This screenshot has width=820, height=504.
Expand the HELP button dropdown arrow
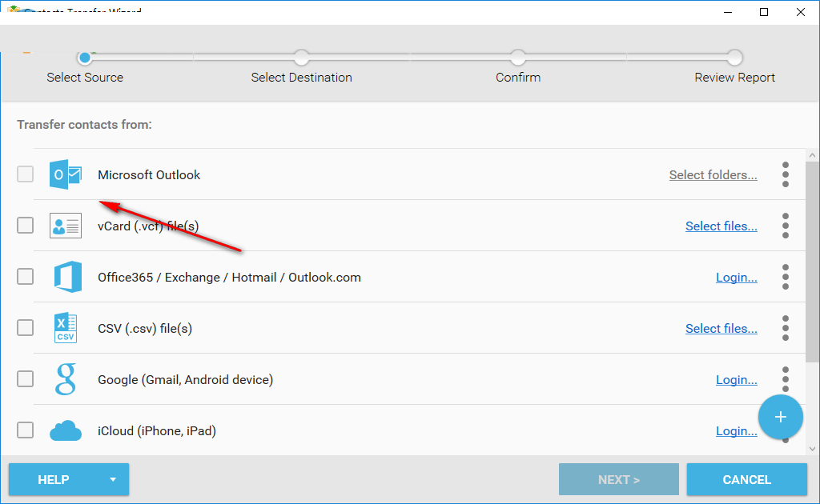113,479
